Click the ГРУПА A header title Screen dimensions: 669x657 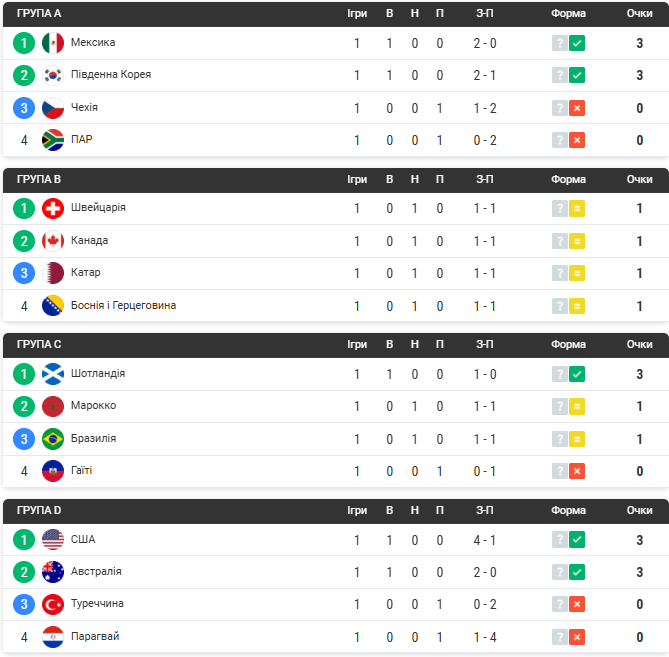tap(39, 14)
